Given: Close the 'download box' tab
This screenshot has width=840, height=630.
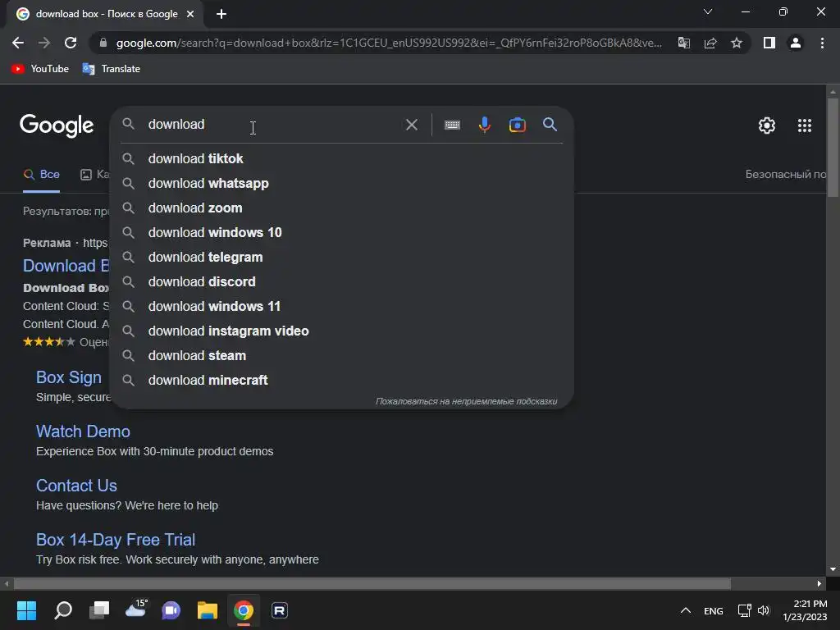Looking at the screenshot, I should pos(190,14).
